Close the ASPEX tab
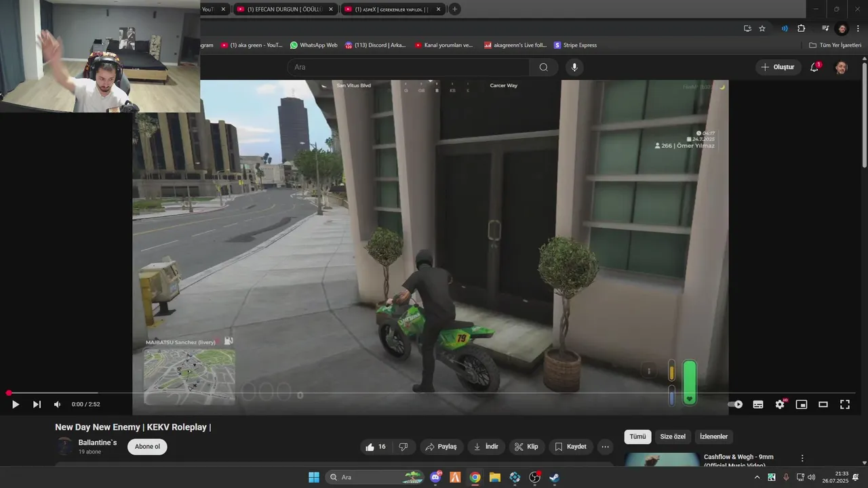868x488 pixels. pyautogui.click(x=438, y=9)
